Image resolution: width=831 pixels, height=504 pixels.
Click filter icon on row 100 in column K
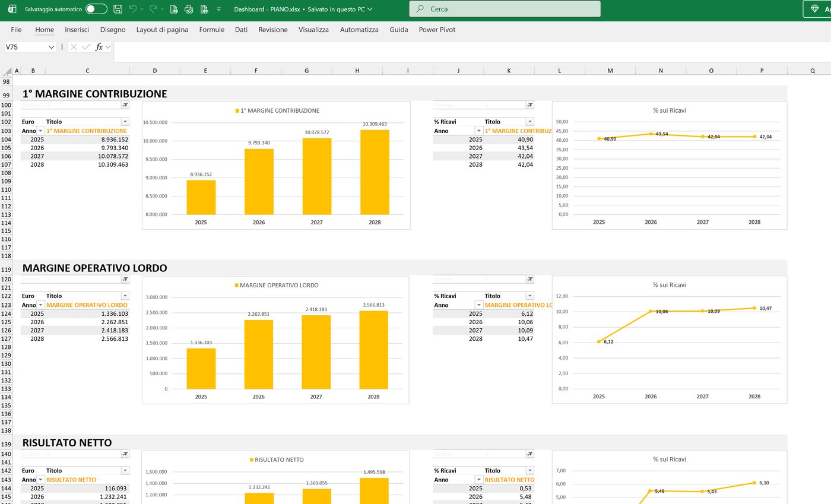click(x=530, y=105)
